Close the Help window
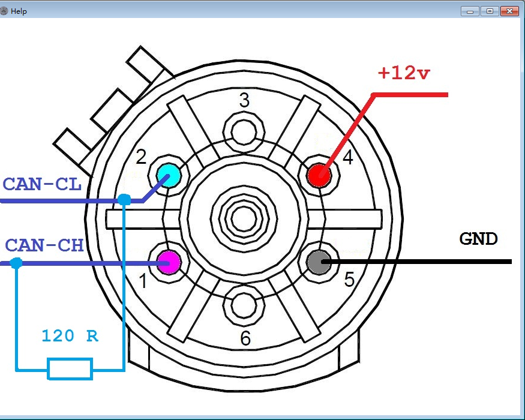The width and height of the screenshot is (525, 420). [x=509, y=11]
